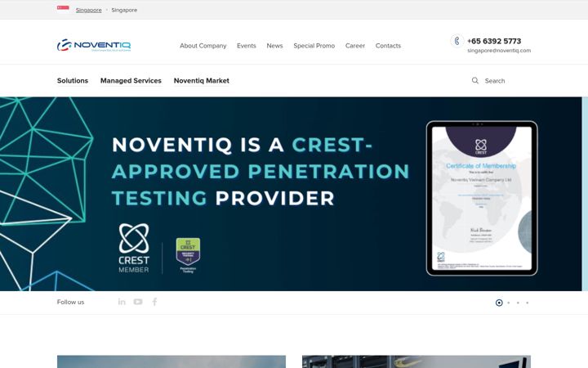Open the Contacts page
The image size is (588, 368).
(x=388, y=46)
